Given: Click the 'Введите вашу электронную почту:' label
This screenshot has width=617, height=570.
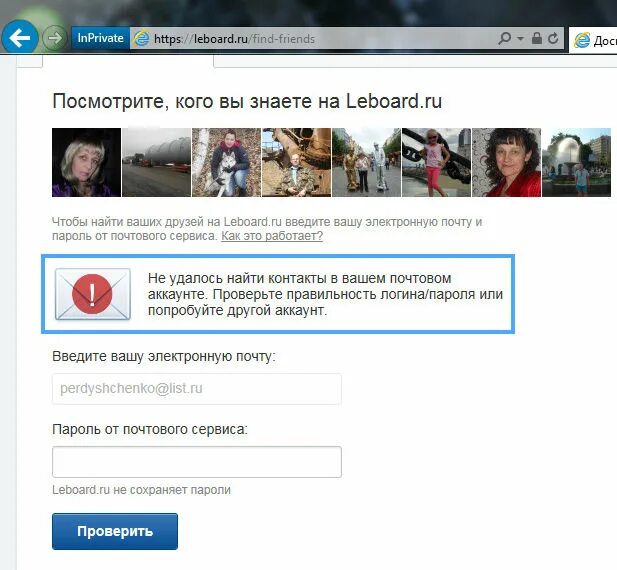Looking at the screenshot, I should pyautogui.click(x=164, y=356).
